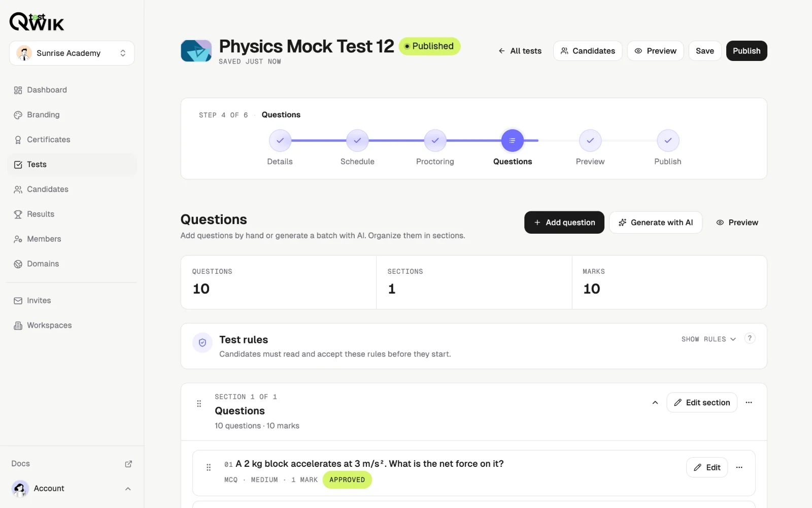Click the active Questions step circle

[513, 141]
